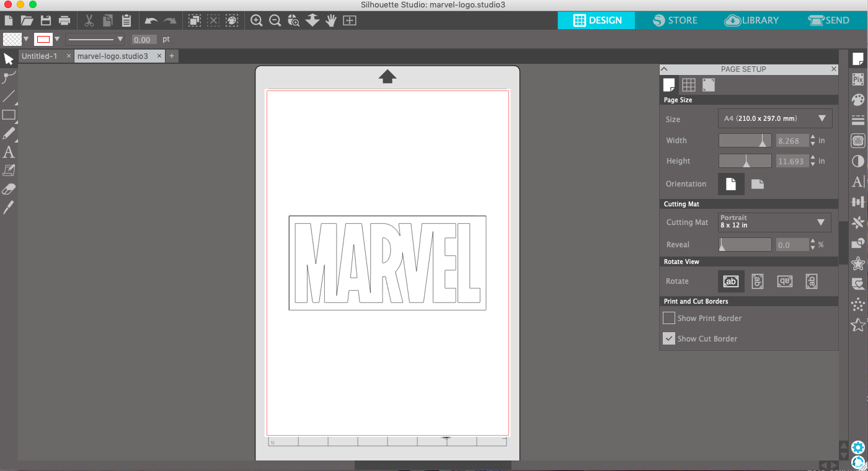The height and width of the screenshot is (471, 868).
Task: Choose the Select arrow tool
Action: (x=9, y=59)
